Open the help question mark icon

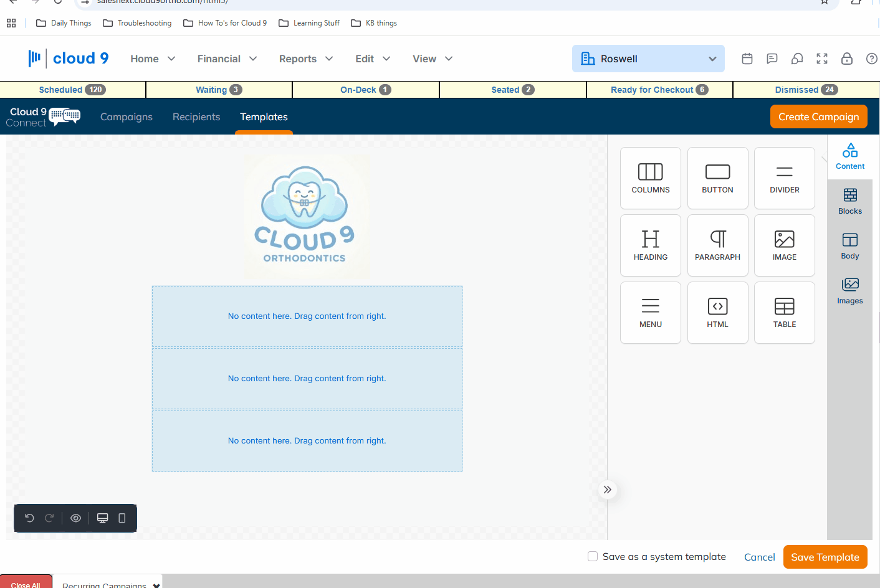click(x=872, y=59)
